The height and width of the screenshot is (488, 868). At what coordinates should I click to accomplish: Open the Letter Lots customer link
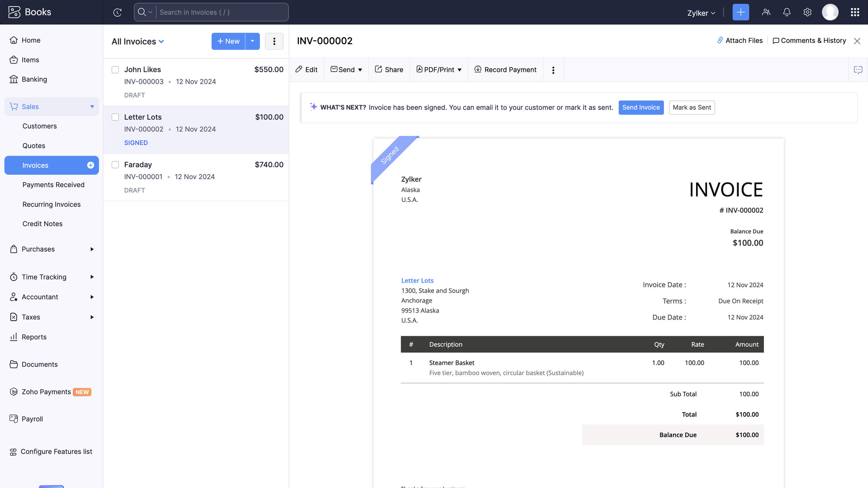click(417, 280)
